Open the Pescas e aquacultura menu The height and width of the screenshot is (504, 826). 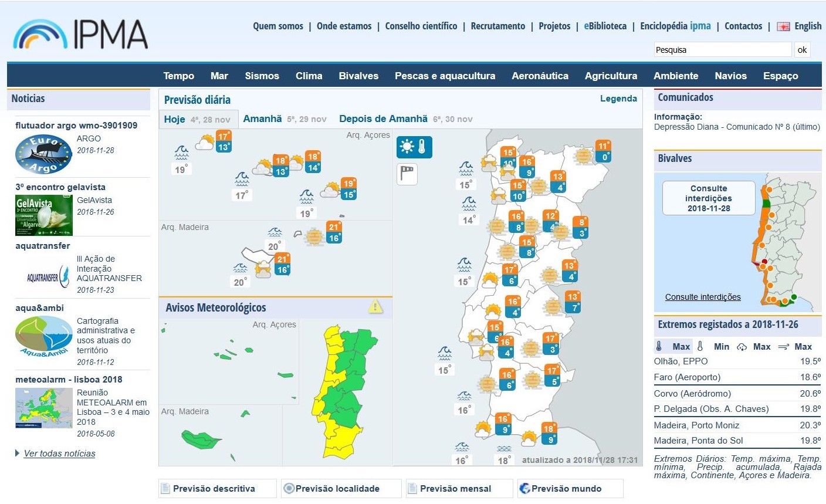pos(445,76)
